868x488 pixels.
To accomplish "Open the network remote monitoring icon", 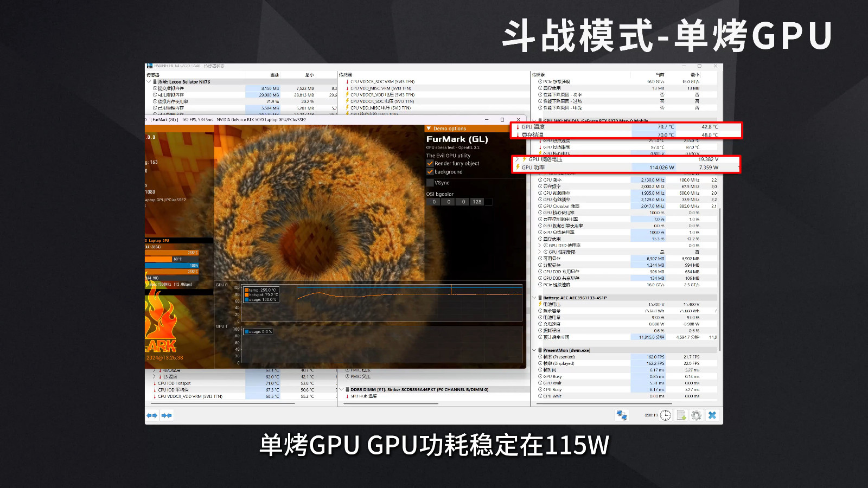I will click(622, 415).
